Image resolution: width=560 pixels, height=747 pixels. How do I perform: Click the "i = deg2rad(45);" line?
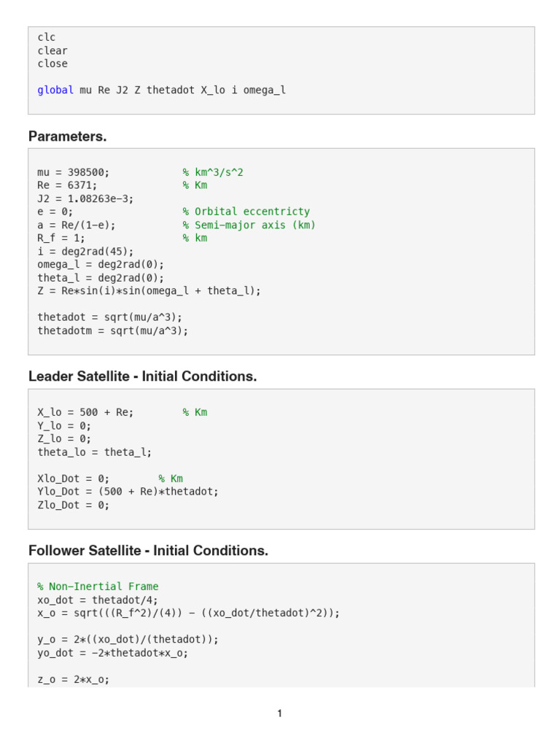coord(86,251)
